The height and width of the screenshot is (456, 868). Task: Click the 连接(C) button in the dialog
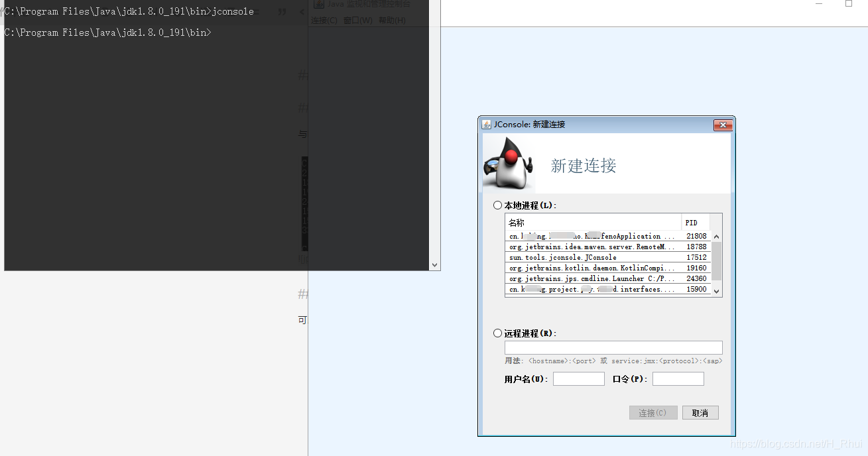(653, 413)
